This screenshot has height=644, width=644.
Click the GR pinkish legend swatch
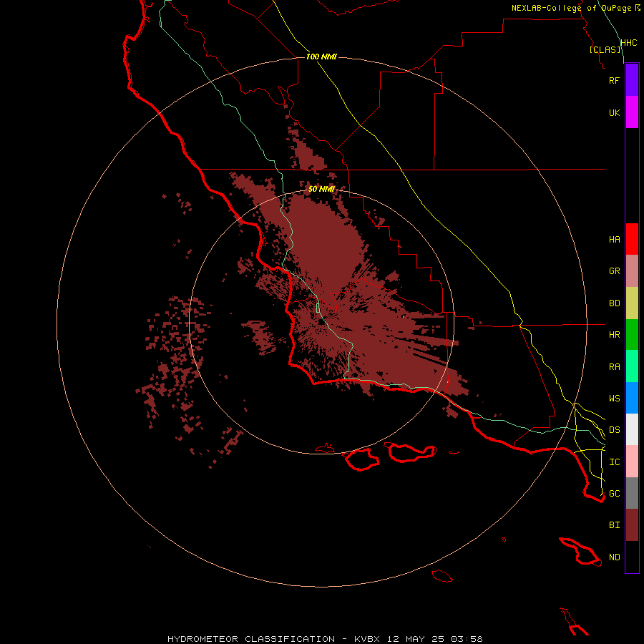(x=632, y=271)
